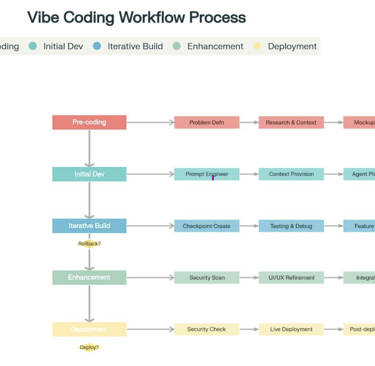This screenshot has height=366, width=375.
Task: Click the Initial Dev legend color dot
Action: tap(33, 46)
